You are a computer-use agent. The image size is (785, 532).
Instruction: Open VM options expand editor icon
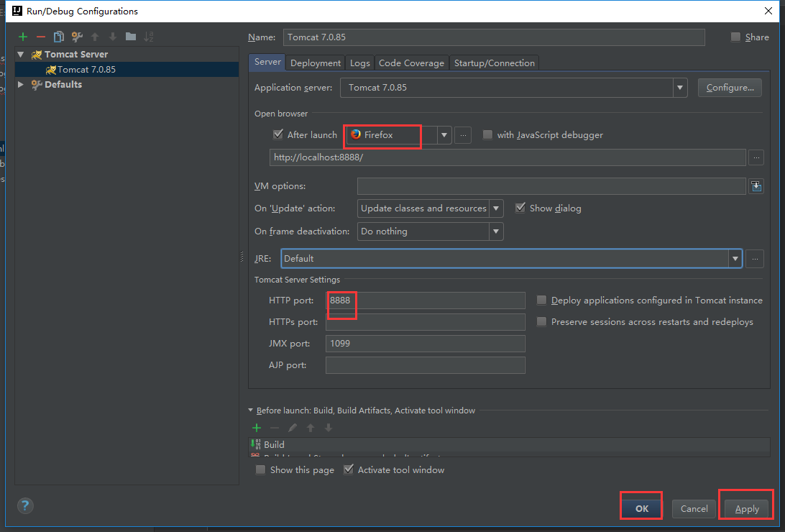[x=756, y=186]
